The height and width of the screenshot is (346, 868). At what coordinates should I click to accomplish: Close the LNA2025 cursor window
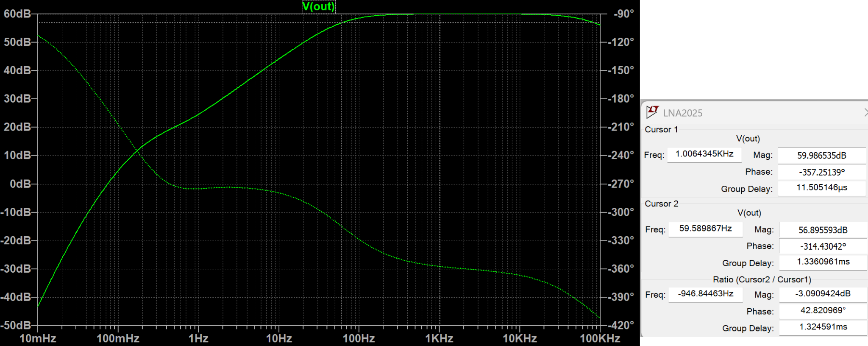point(865,112)
